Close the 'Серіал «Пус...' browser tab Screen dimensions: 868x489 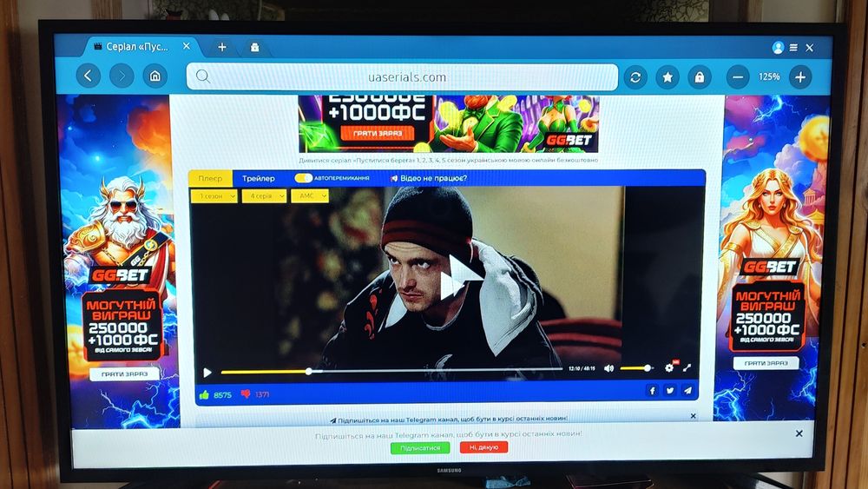pos(187,46)
